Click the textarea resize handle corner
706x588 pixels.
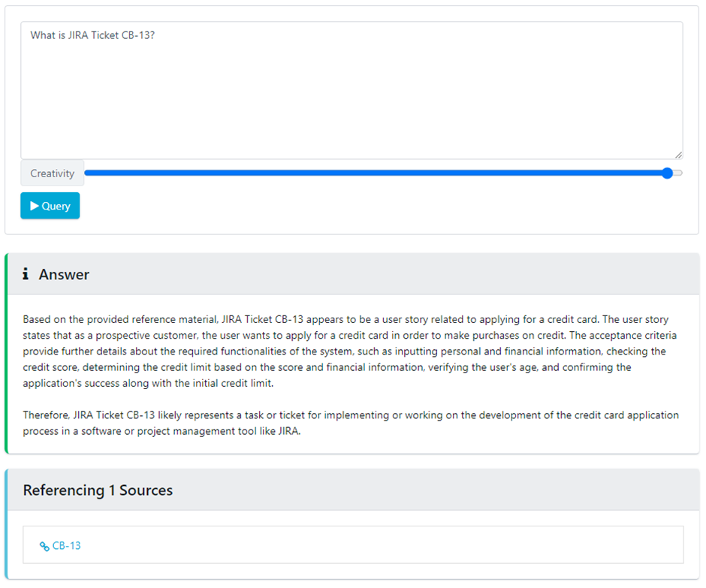(678, 155)
